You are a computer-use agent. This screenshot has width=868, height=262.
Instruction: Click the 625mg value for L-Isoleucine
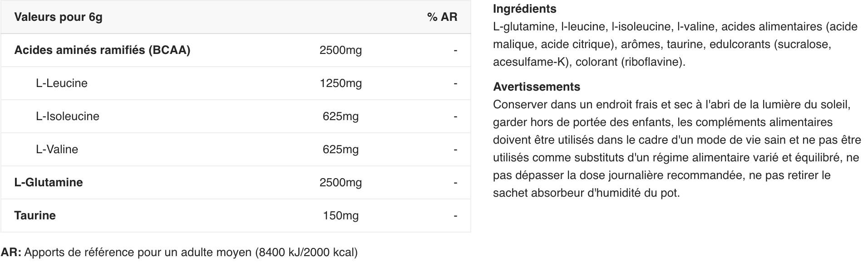coord(340,116)
